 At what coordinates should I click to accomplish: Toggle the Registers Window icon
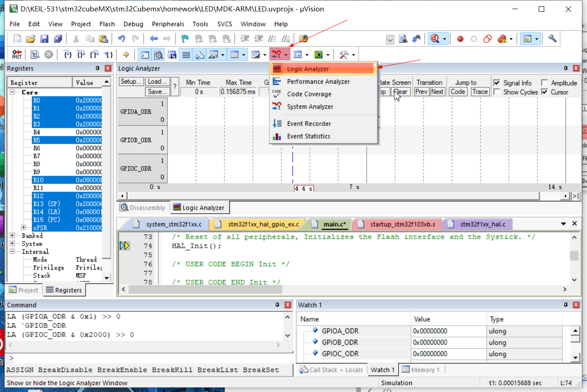(186, 55)
